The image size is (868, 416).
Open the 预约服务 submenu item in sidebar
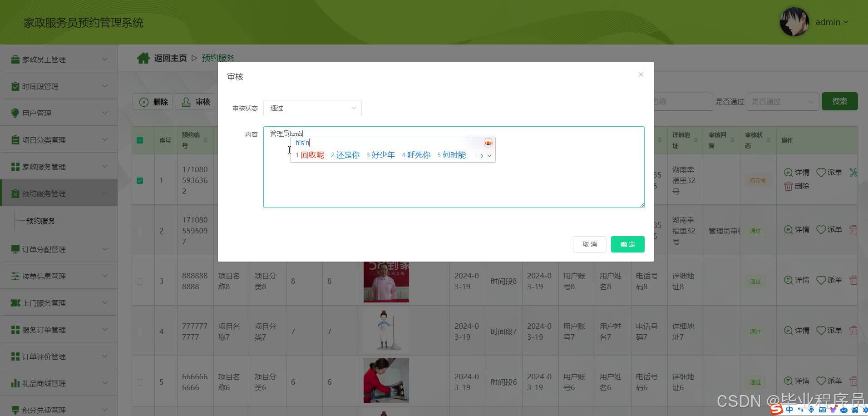[x=40, y=221]
